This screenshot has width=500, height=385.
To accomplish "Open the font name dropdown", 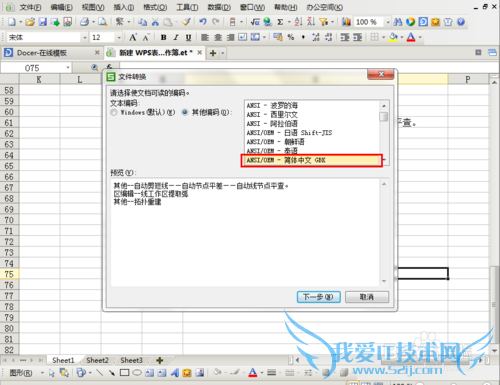I will click(85, 37).
